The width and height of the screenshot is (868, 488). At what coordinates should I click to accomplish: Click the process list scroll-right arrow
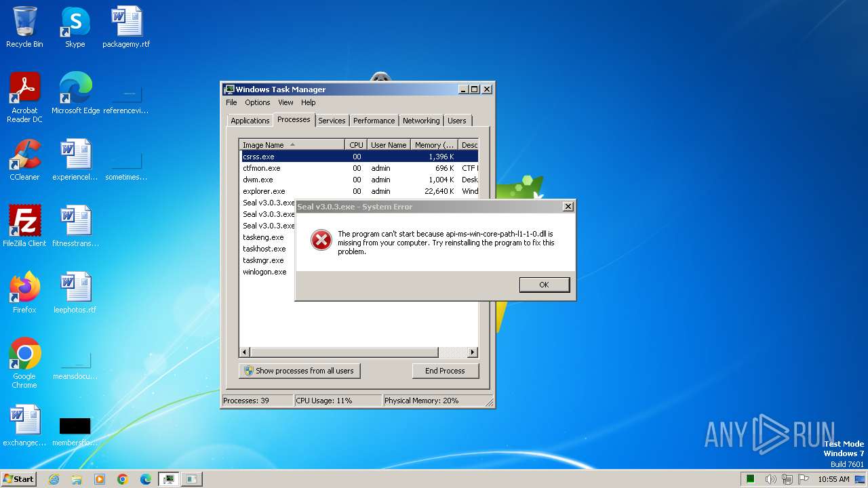click(x=473, y=352)
